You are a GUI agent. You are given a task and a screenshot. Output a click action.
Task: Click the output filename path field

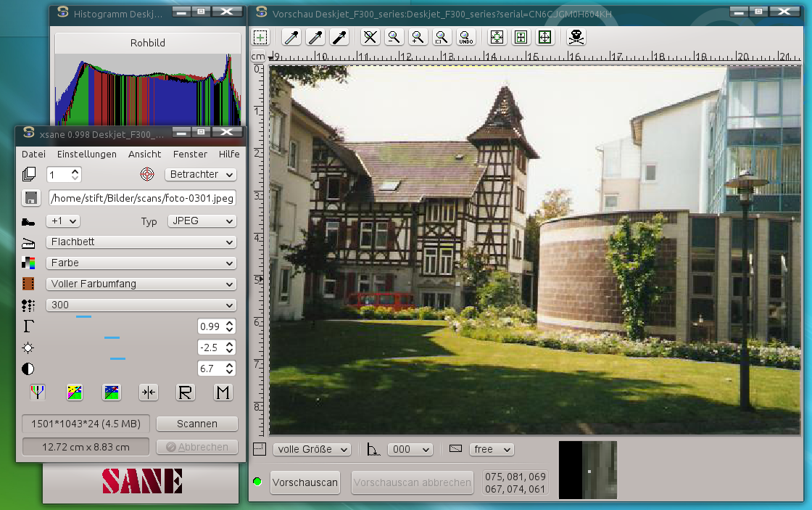(x=142, y=197)
